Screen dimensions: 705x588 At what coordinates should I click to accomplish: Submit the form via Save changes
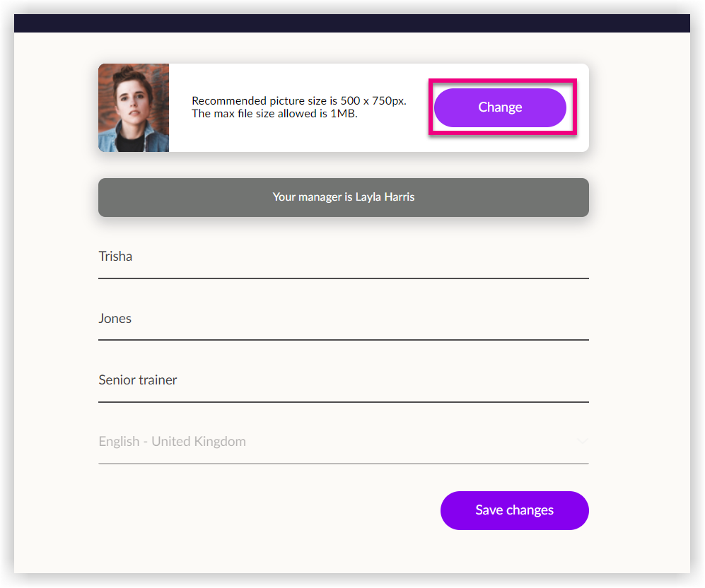514,510
